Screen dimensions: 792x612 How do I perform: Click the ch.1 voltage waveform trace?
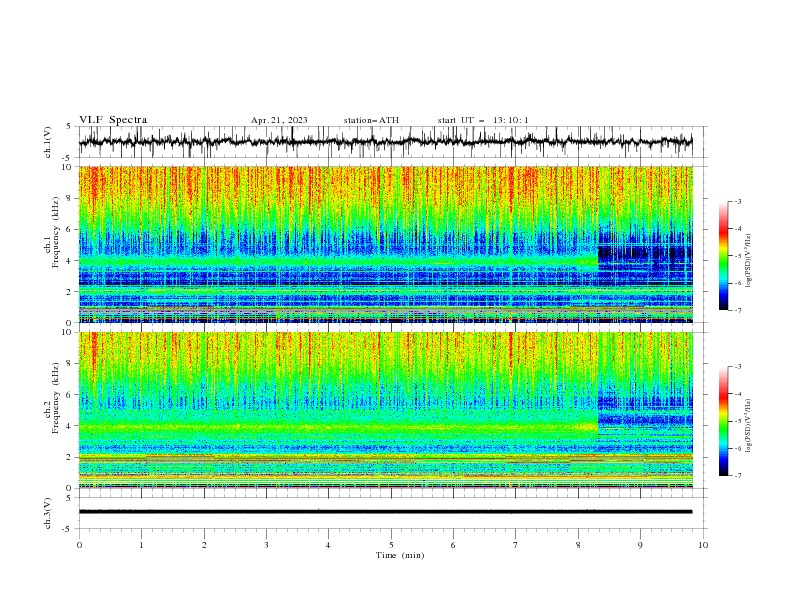[x=385, y=142]
